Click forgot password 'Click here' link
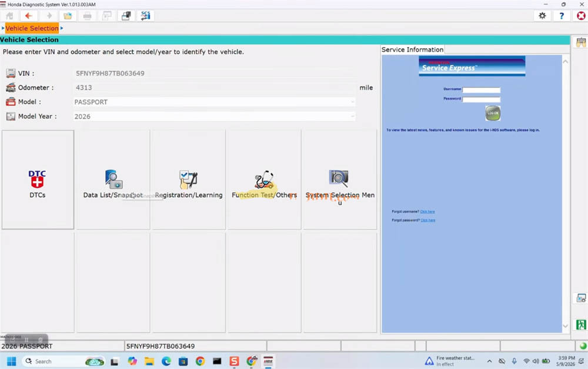 point(428,220)
